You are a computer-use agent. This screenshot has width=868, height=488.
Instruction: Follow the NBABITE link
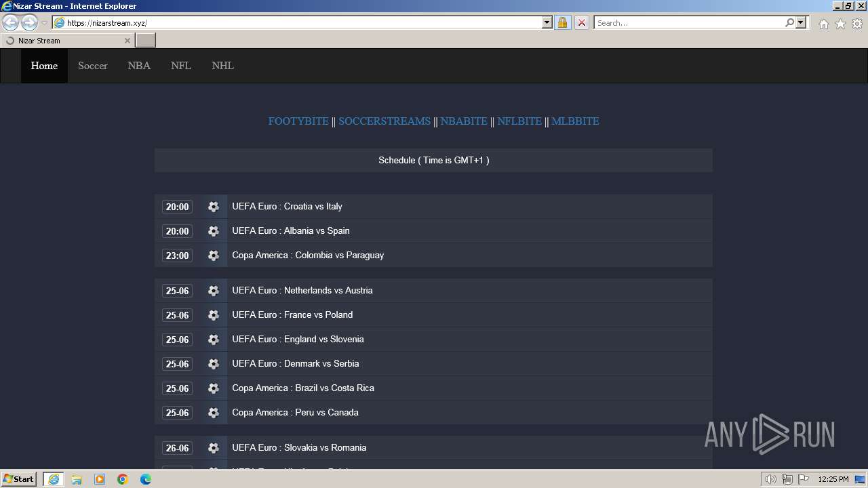point(464,121)
